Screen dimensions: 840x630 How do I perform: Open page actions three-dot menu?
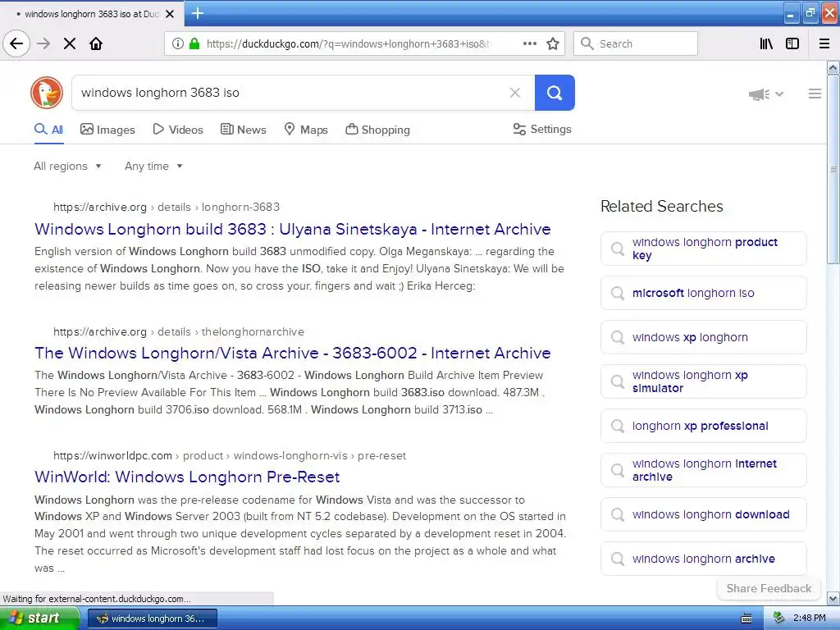click(529, 43)
